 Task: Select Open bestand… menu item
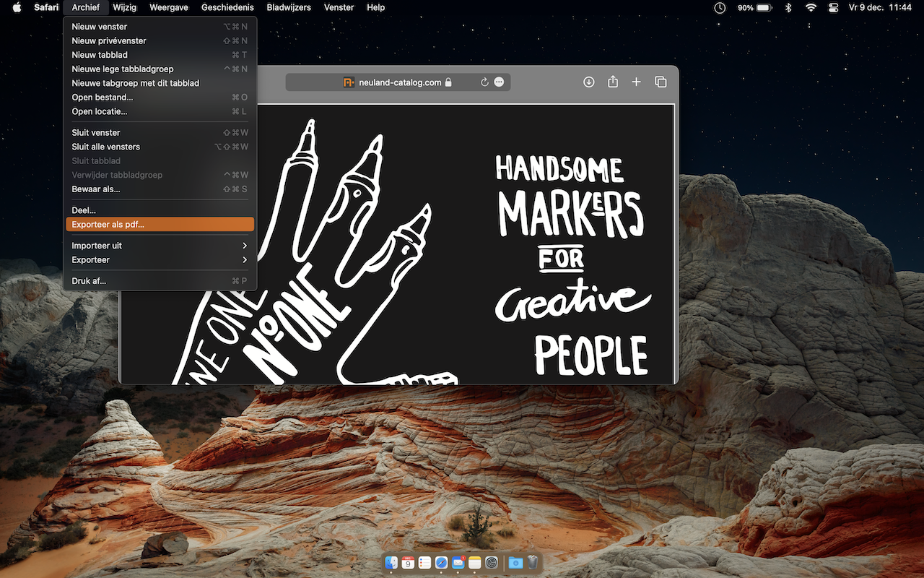[160, 98]
